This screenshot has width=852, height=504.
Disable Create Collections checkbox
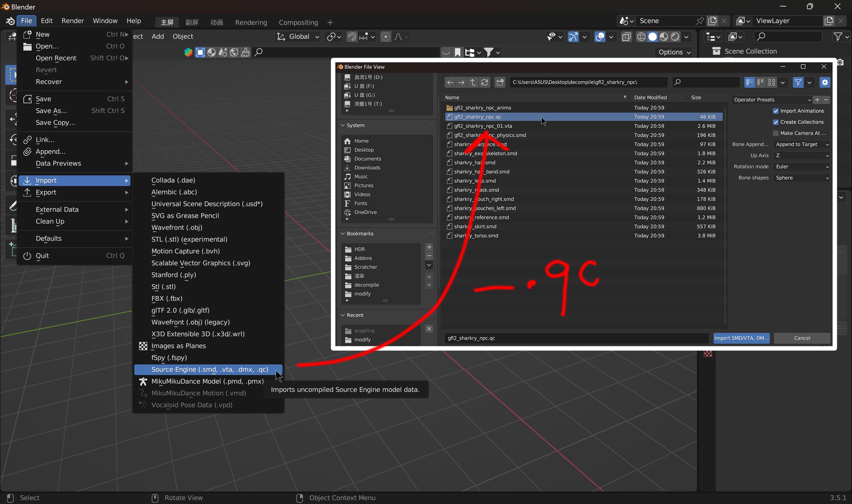776,122
